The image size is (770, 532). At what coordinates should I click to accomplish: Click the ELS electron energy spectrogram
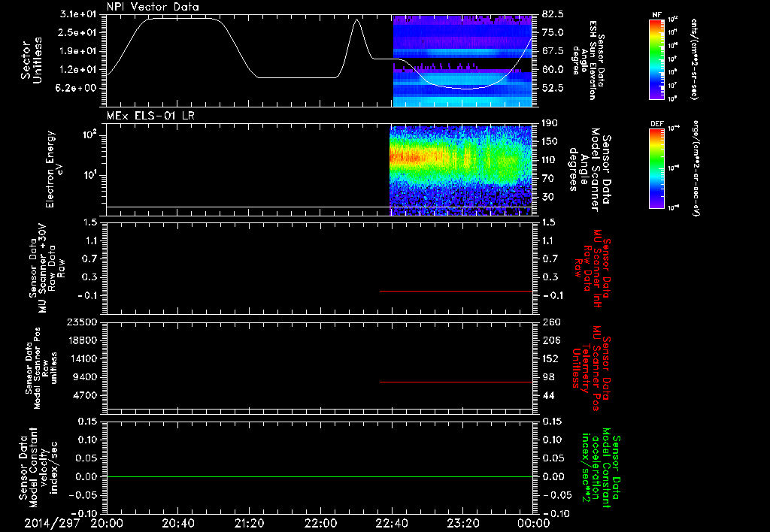pos(461,170)
